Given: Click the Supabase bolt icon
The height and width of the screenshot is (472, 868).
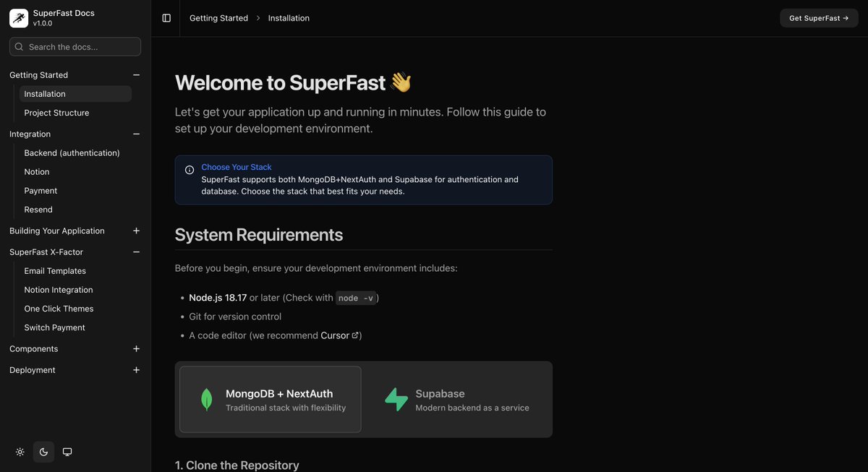Looking at the screenshot, I should click(396, 400).
